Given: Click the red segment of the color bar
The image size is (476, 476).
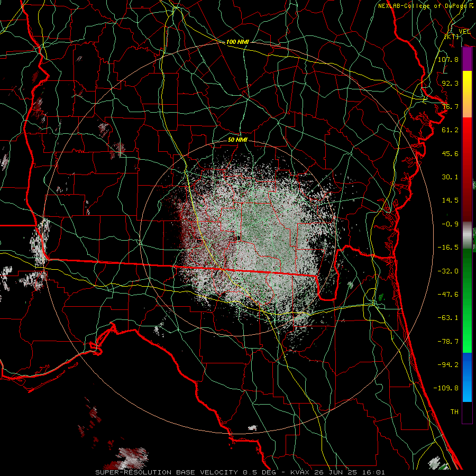Looking at the screenshot, I should (467, 169).
